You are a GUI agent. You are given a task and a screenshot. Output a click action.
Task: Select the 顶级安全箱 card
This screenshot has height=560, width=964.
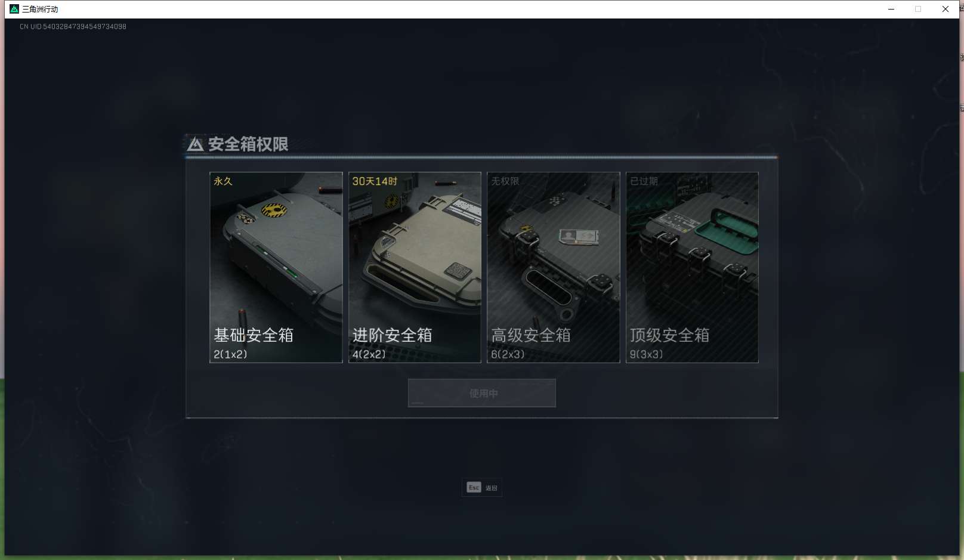(692, 267)
